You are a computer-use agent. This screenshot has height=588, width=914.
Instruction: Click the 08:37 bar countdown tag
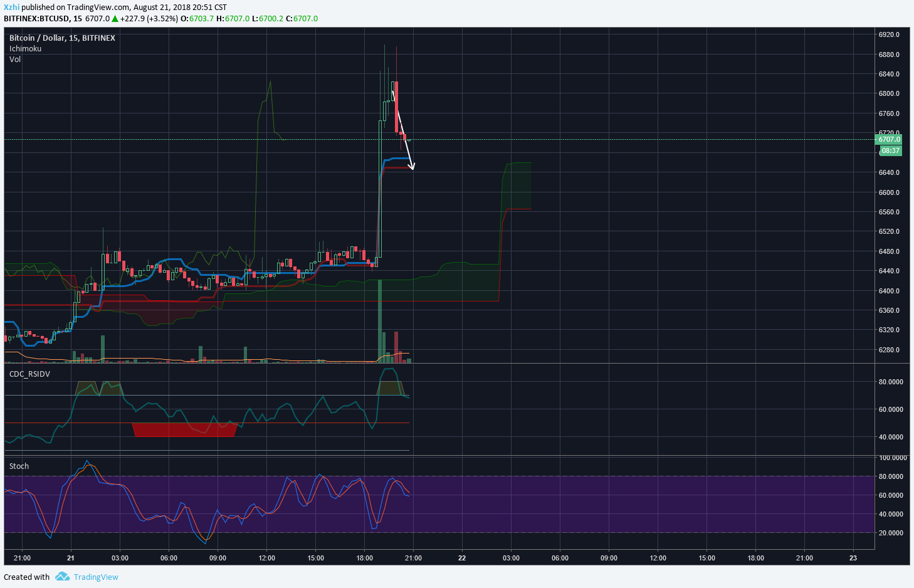click(x=891, y=151)
